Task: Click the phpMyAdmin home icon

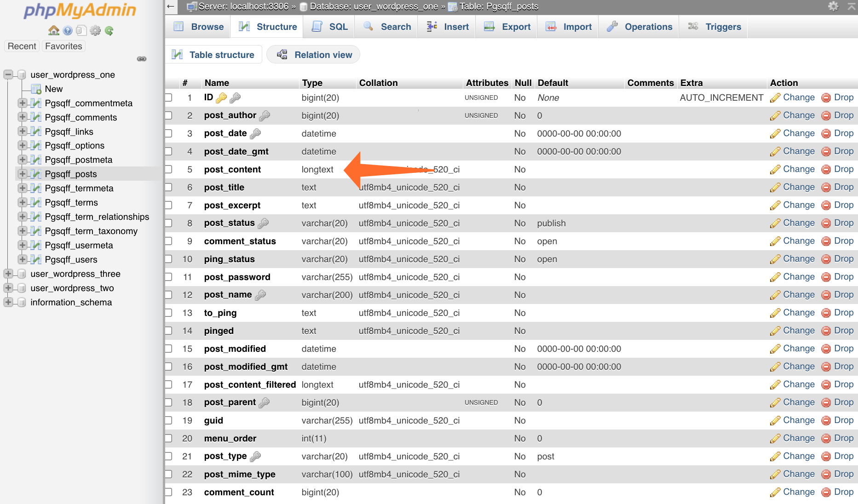Action: (54, 30)
